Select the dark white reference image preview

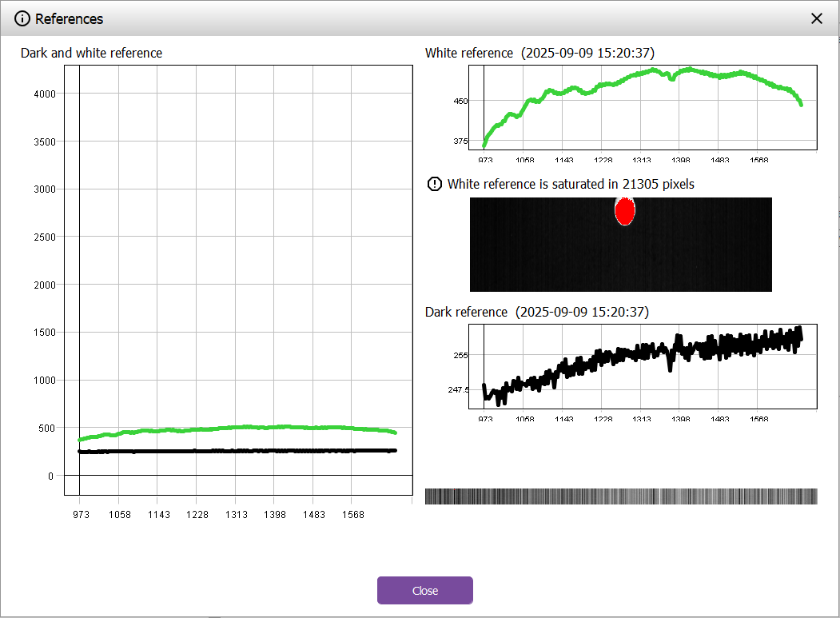click(x=559, y=256)
